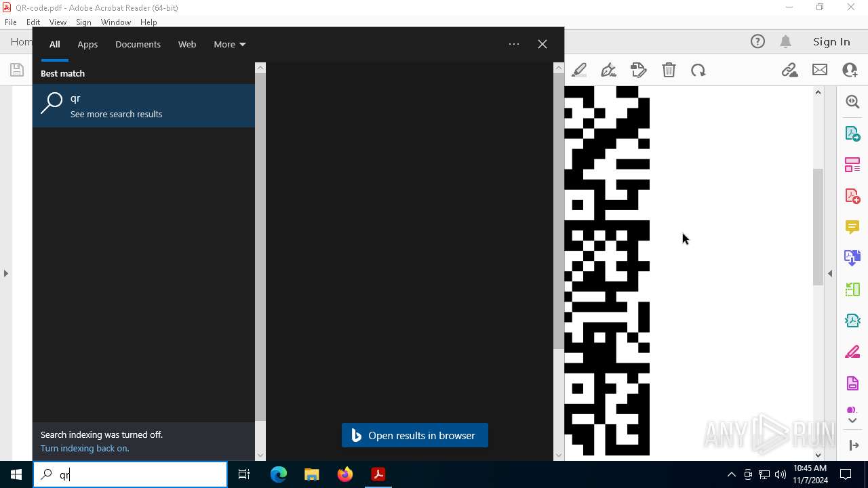
Task: Open the Fill & Sign tool in right pane
Action: (852, 352)
